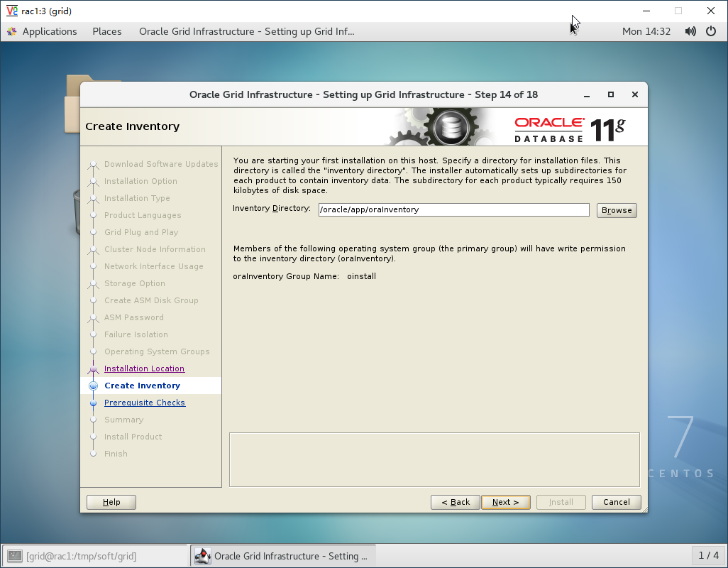Image resolution: width=728 pixels, height=568 pixels.
Task: Click the Installation Option step label
Action: [x=140, y=181]
